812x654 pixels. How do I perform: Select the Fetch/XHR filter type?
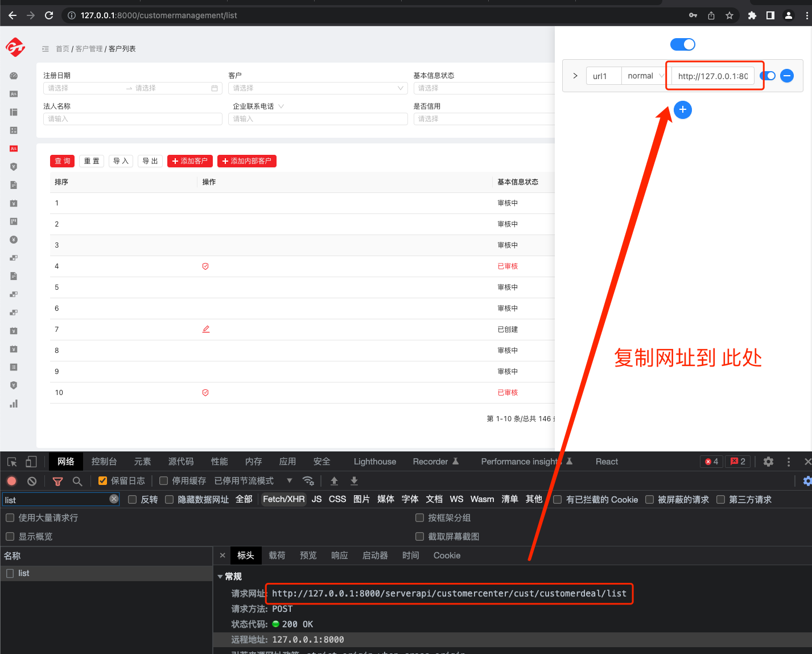tap(284, 499)
